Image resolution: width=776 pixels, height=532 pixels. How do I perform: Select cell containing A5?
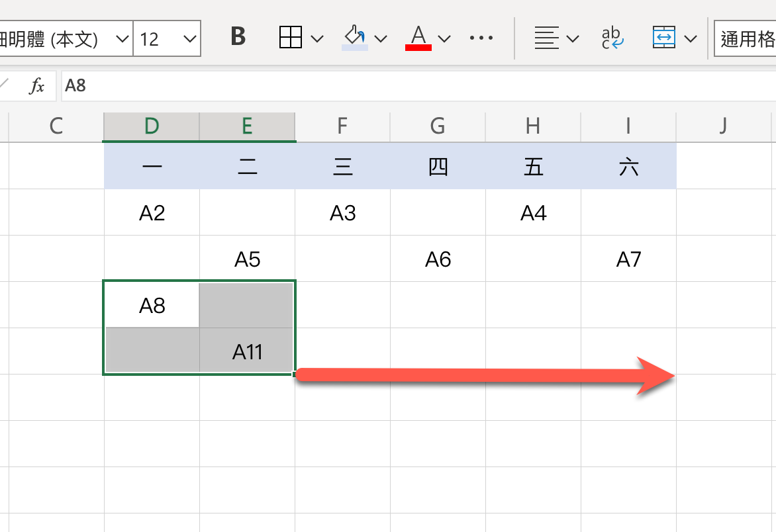tap(247, 259)
